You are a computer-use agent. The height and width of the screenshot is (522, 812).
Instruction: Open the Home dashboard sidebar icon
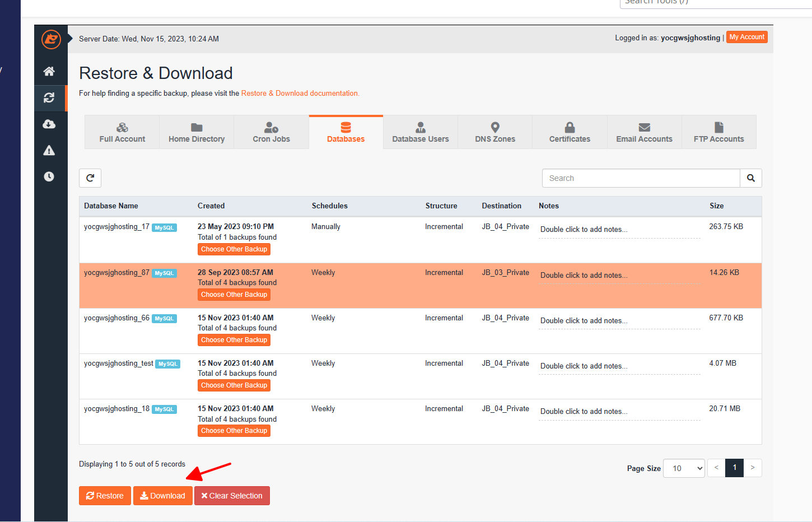[49, 71]
